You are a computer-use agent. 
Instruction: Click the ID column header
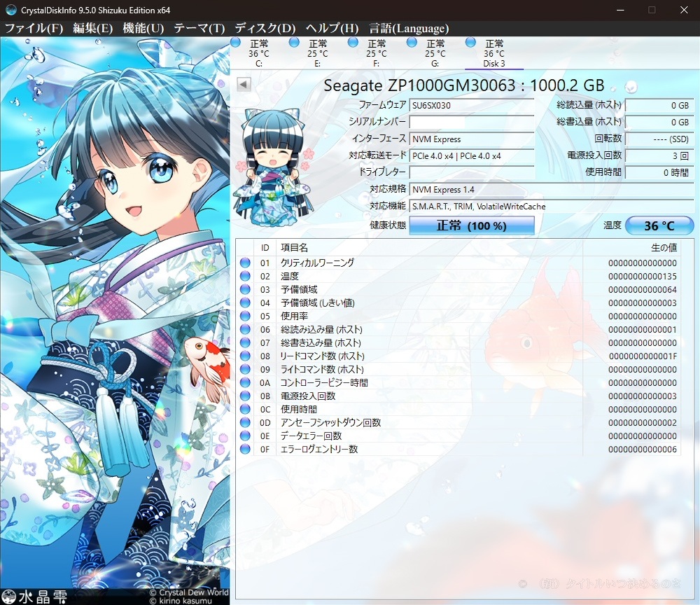[x=265, y=248]
